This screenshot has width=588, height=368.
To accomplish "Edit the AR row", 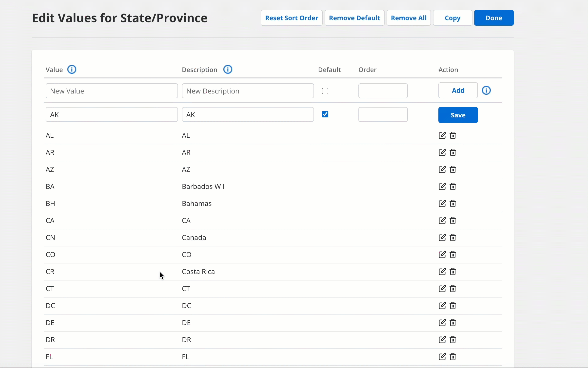I will click(442, 152).
